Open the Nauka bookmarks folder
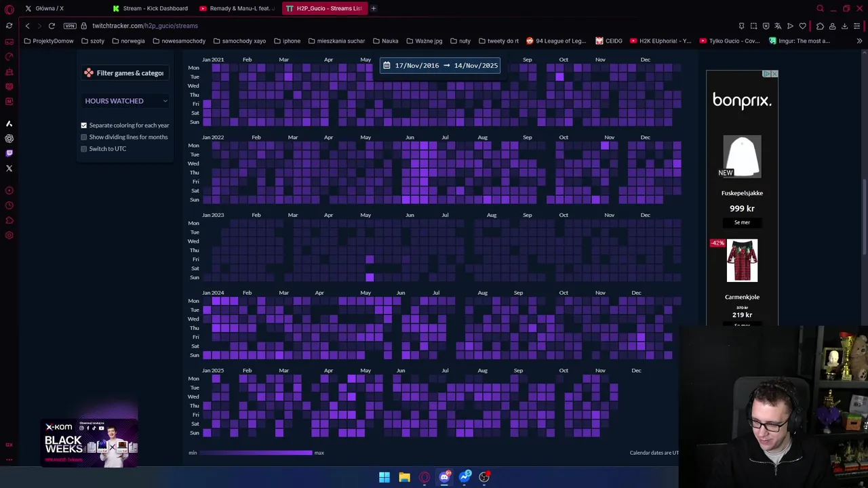The width and height of the screenshot is (868, 488). click(x=385, y=41)
